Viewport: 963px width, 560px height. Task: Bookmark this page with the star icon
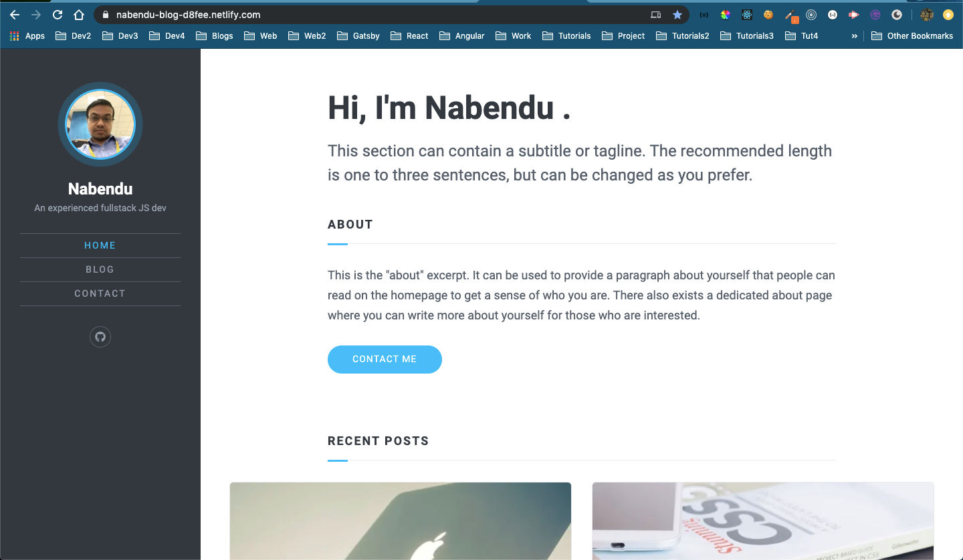(x=677, y=15)
